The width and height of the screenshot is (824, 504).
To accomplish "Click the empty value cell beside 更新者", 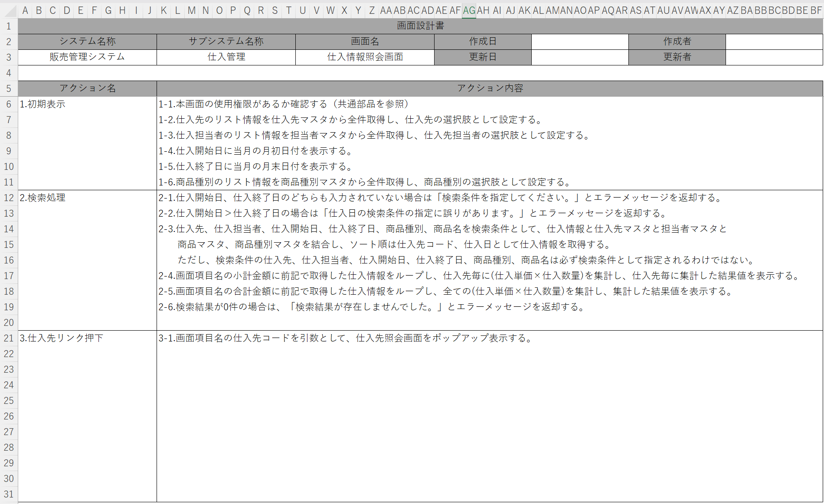I will click(x=774, y=57).
